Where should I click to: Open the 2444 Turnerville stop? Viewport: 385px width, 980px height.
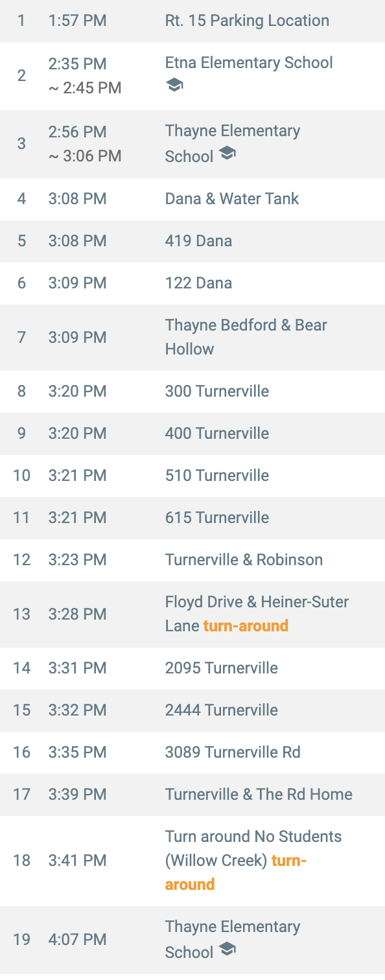[192, 710]
